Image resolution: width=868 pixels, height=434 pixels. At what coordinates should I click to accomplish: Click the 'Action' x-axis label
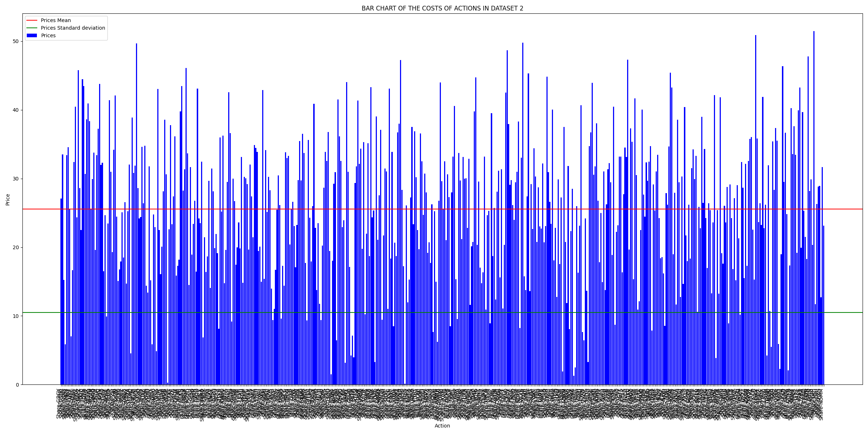[x=442, y=426]
